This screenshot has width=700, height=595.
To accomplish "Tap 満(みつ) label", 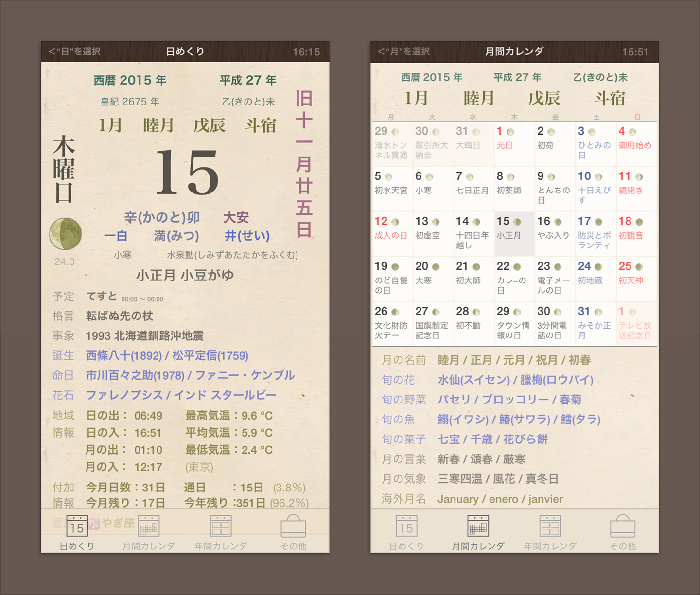I will 176,236.
